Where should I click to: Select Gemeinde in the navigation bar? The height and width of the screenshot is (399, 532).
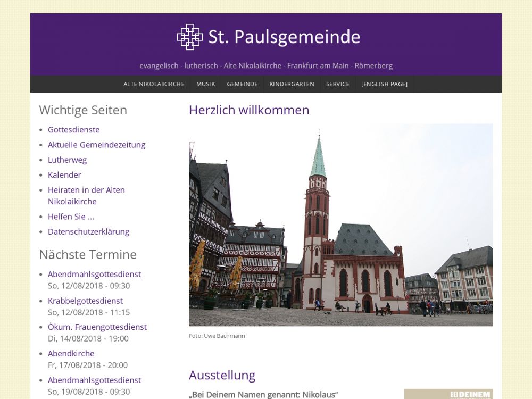(242, 84)
